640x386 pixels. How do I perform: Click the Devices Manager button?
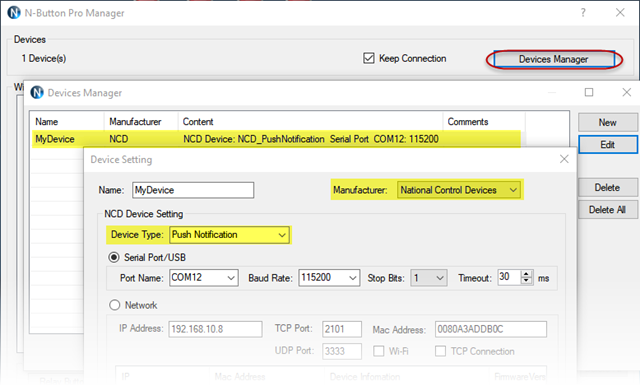click(554, 59)
